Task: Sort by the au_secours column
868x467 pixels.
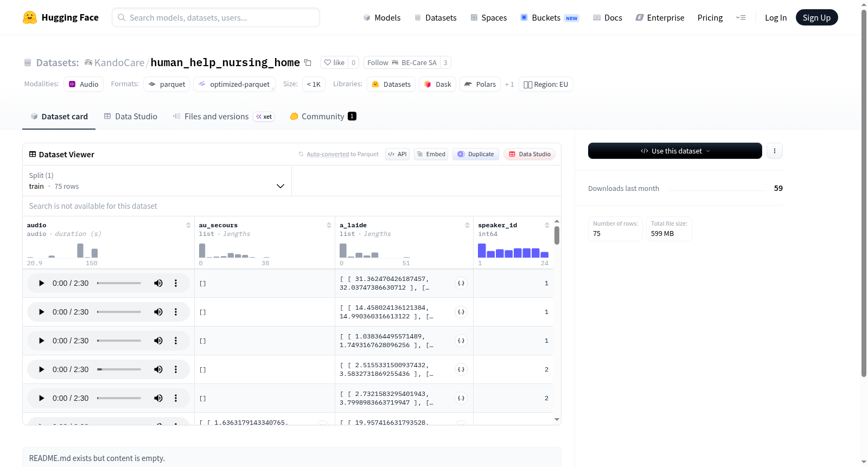Action: 329,225
